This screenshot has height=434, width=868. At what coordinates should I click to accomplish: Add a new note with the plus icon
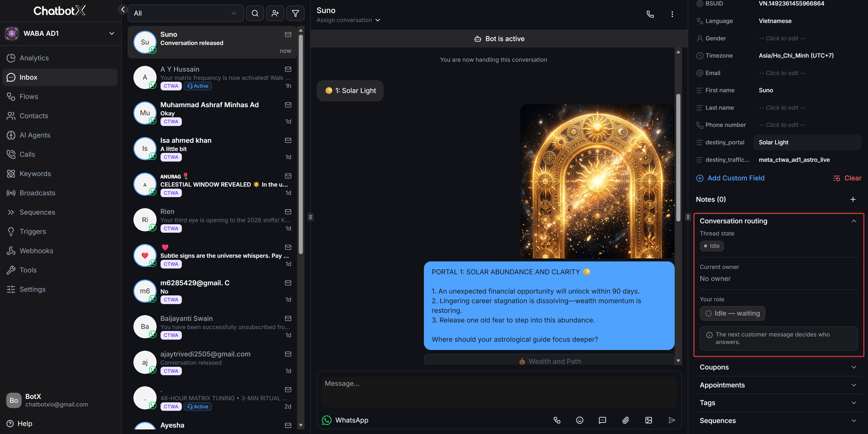pos(853,199)
